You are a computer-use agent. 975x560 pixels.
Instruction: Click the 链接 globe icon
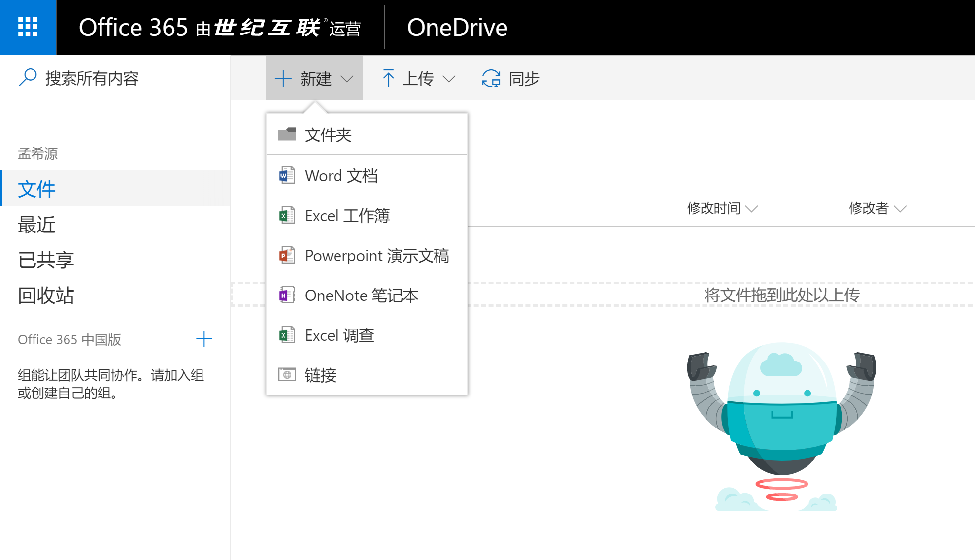click(287, 375)
